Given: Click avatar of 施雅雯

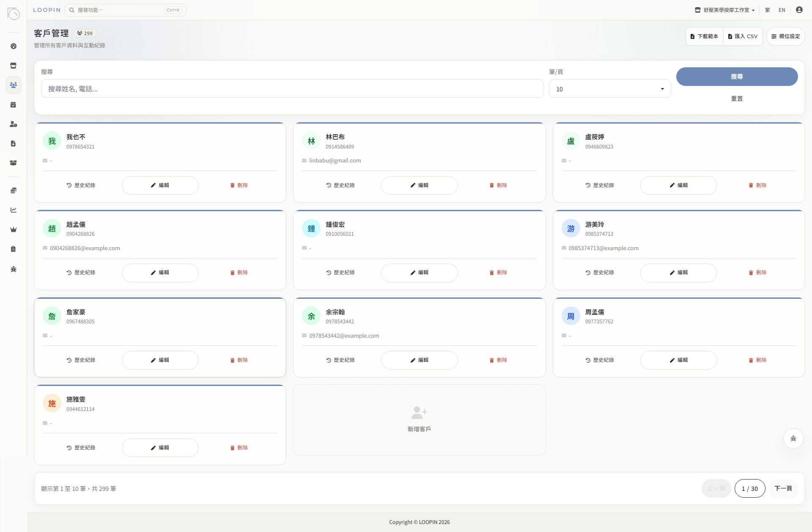Looking at the screenshot, I should pyautogui.click(x=52, y=403).
